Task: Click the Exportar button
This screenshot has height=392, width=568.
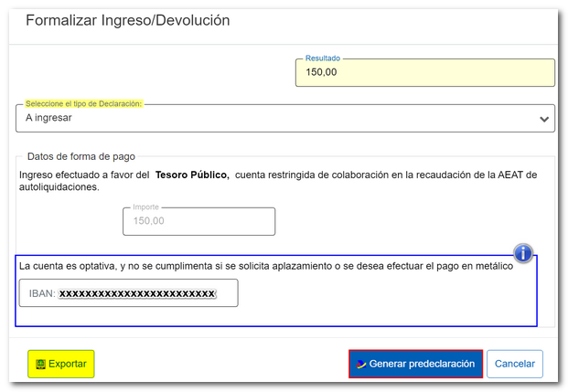Action: pyautogui.click(x=61, y=364)
